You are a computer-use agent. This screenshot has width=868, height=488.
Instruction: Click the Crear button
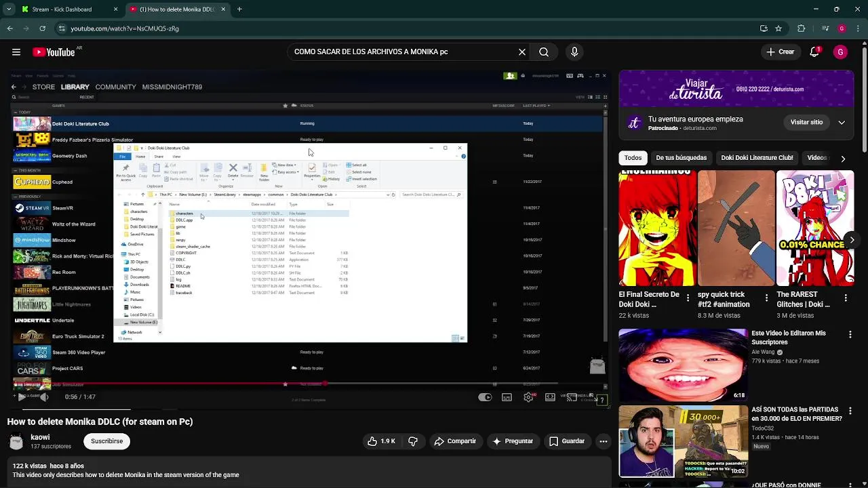[x=780, y=52]
